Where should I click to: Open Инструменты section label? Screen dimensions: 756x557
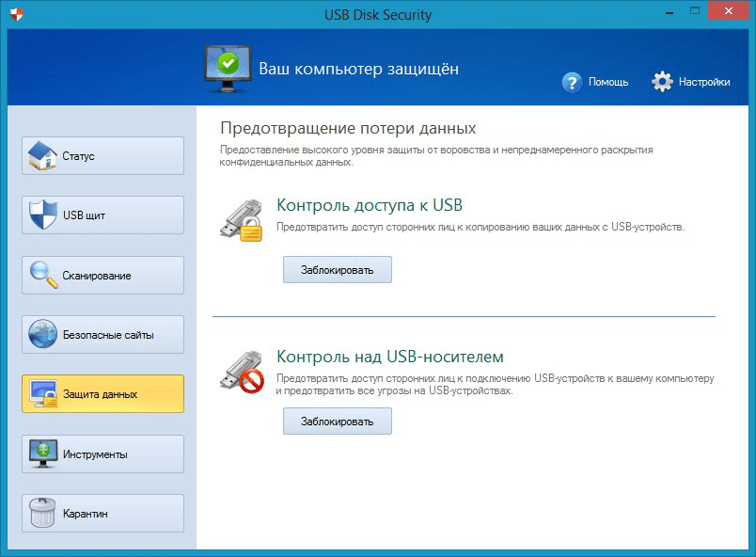[x=95, y=454]
